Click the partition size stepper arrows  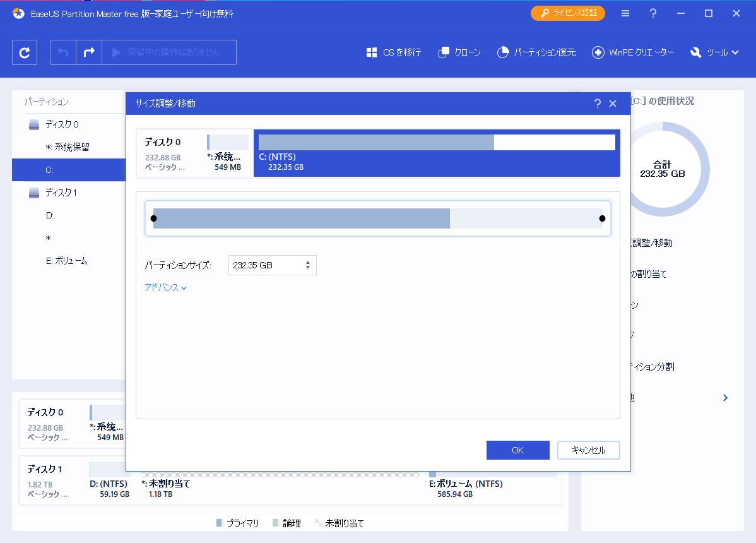click(x=307, y=265)
